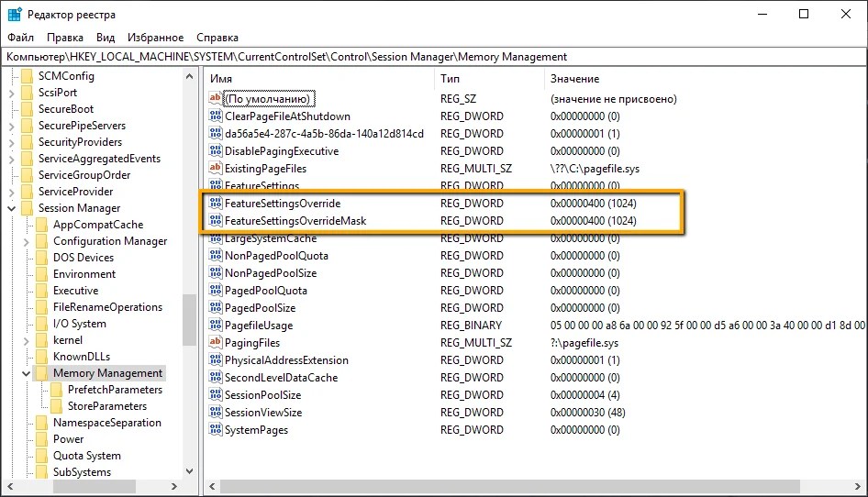
Task: Click the REG_BINARY type cell
Action: click(x=471, y=326)
